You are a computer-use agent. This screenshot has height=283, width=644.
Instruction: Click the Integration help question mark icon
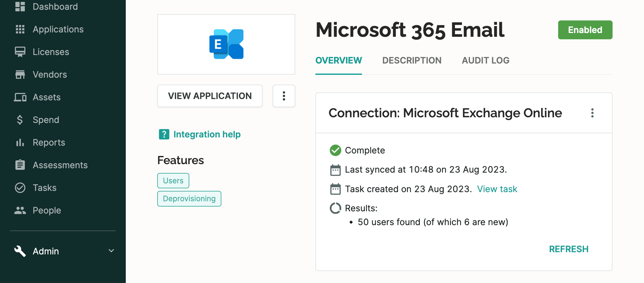click(x=164, y=134)
